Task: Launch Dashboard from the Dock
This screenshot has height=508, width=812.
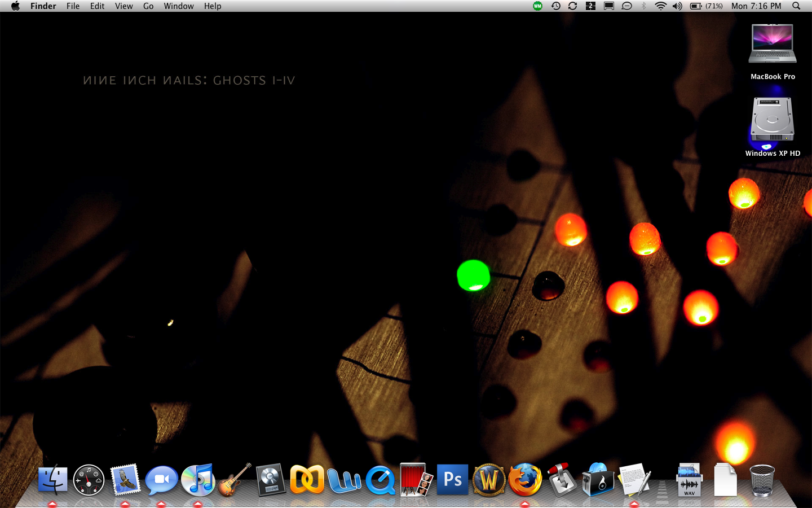Action: pos(89,480)
